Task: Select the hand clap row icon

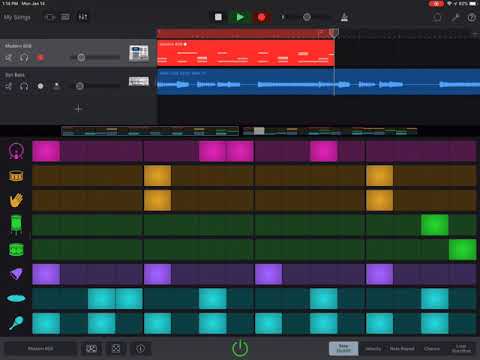Action: (16, 200)
